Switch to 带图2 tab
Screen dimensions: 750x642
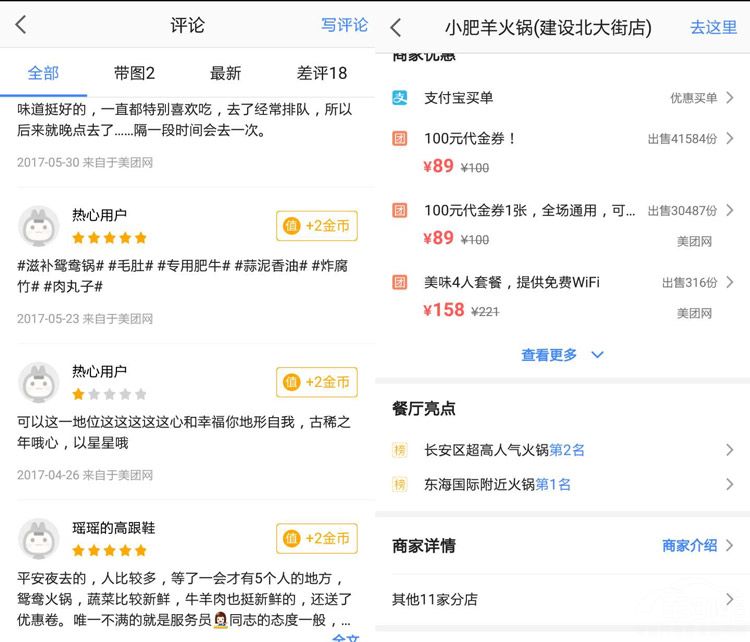tap(135, 73)
